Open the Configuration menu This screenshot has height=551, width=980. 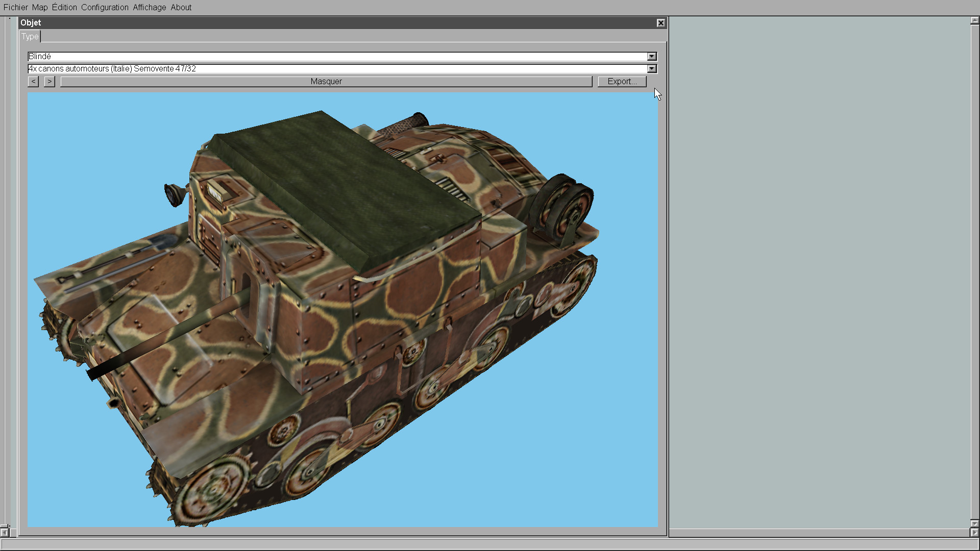[x=105, y=7]
